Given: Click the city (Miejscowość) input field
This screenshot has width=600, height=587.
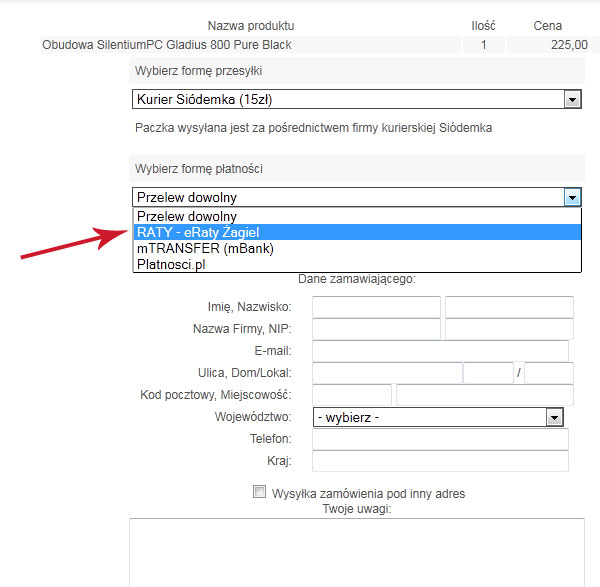Looking at the screenshot, I should click(484, 395).
